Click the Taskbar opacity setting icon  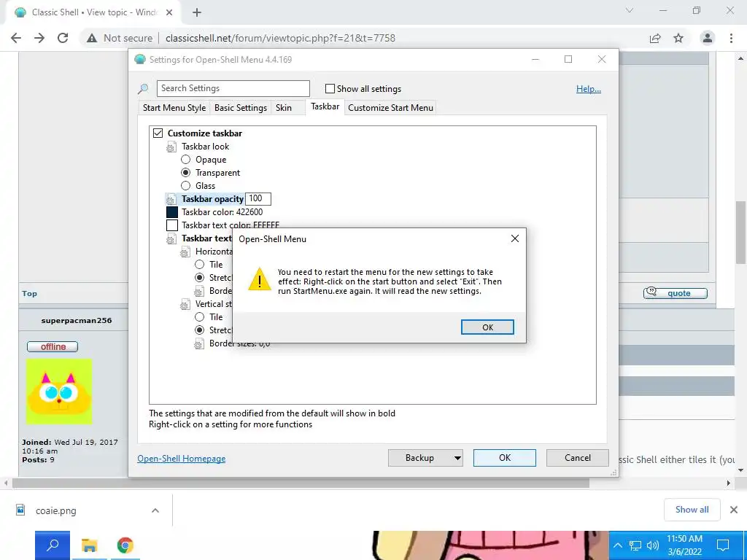pyautogui.click(x=171, y=200)
